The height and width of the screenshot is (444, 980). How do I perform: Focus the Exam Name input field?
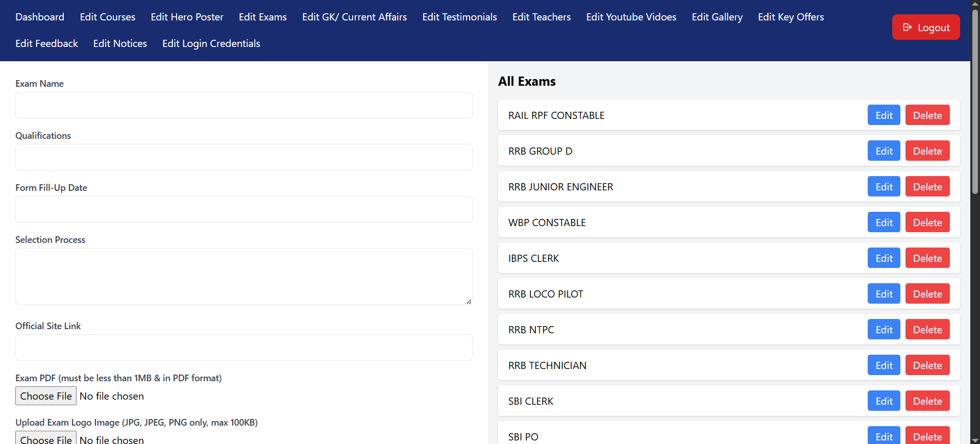pyautogui.click(x=244, y=105)
